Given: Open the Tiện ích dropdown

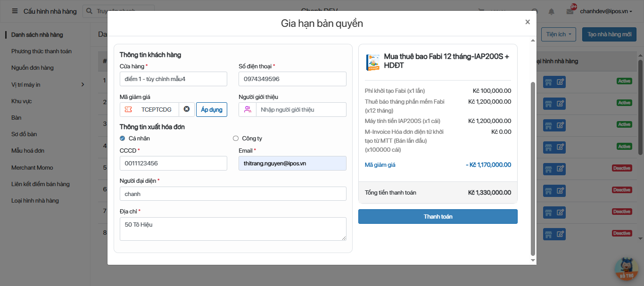Looking at the screenshot, I should click(x=559, y=34).
